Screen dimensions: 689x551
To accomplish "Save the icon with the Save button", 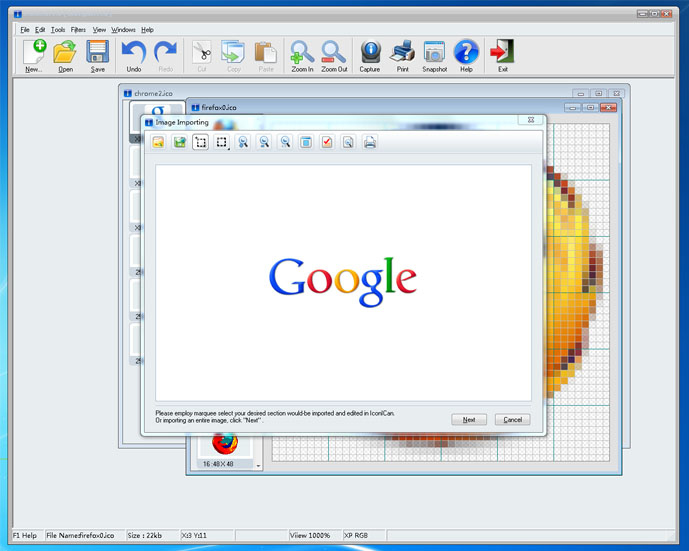I will coord(97,55).
